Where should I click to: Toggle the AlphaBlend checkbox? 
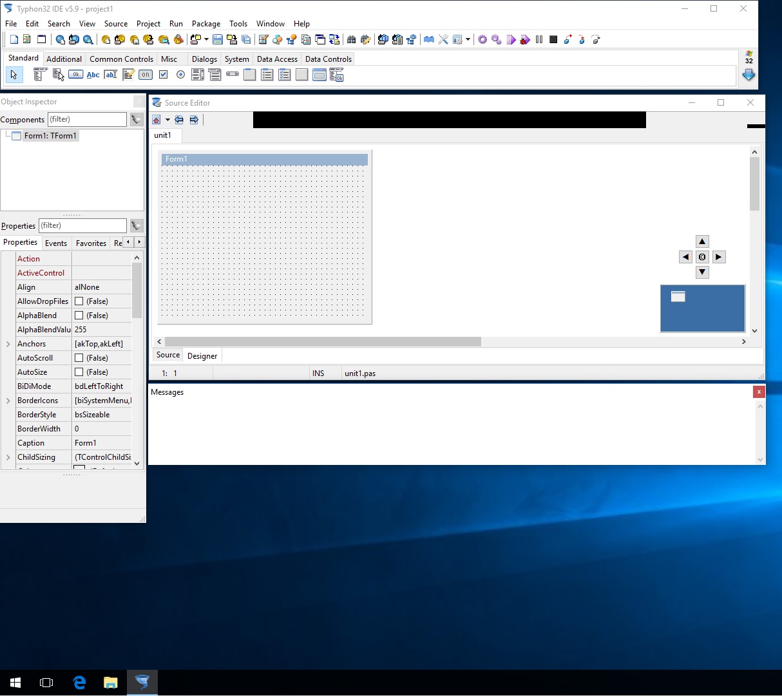[79, 316]
